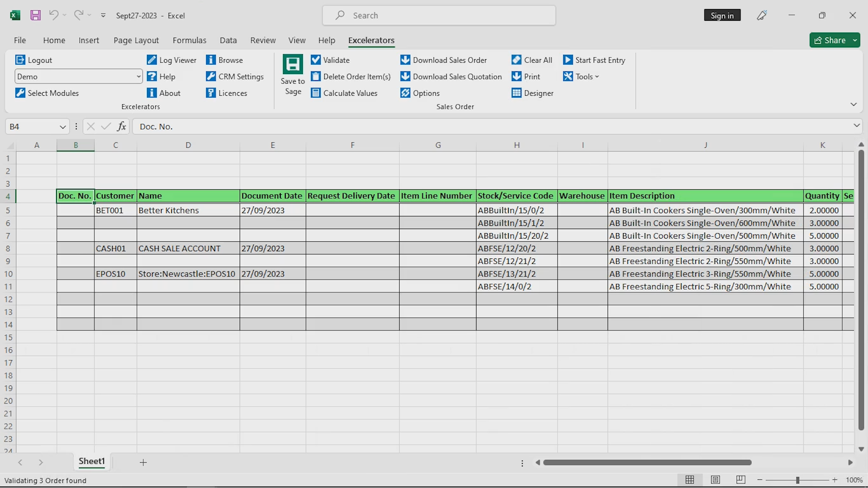Add a new sheet with plus button
This screenshot has height=488, width=868.
(x=143, y=462)
